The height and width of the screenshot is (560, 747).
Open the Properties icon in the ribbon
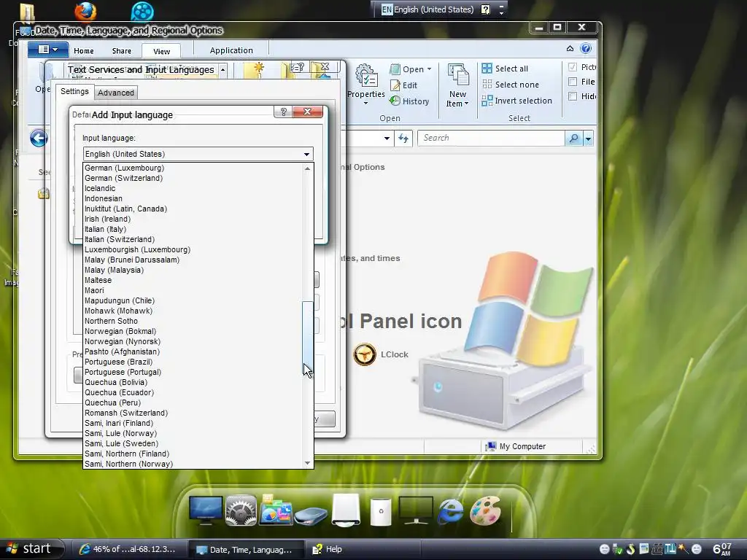[x=366, y=75]
